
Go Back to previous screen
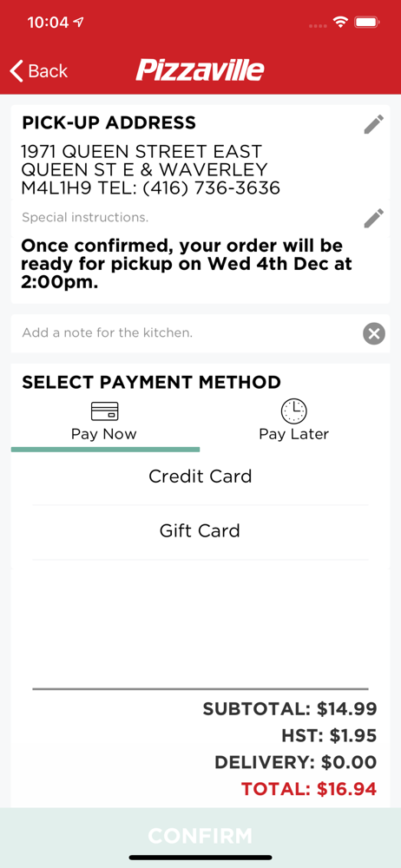(38, 71)
